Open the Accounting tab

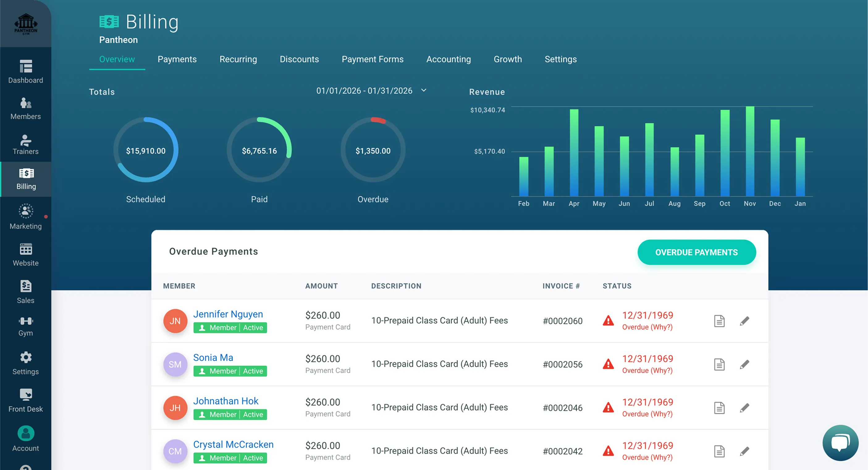point(448,59)
